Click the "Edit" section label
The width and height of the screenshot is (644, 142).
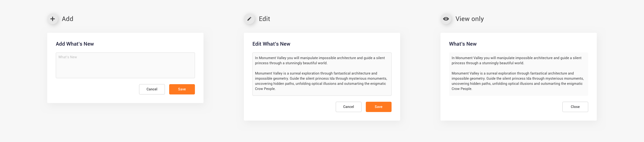(264, 19)
